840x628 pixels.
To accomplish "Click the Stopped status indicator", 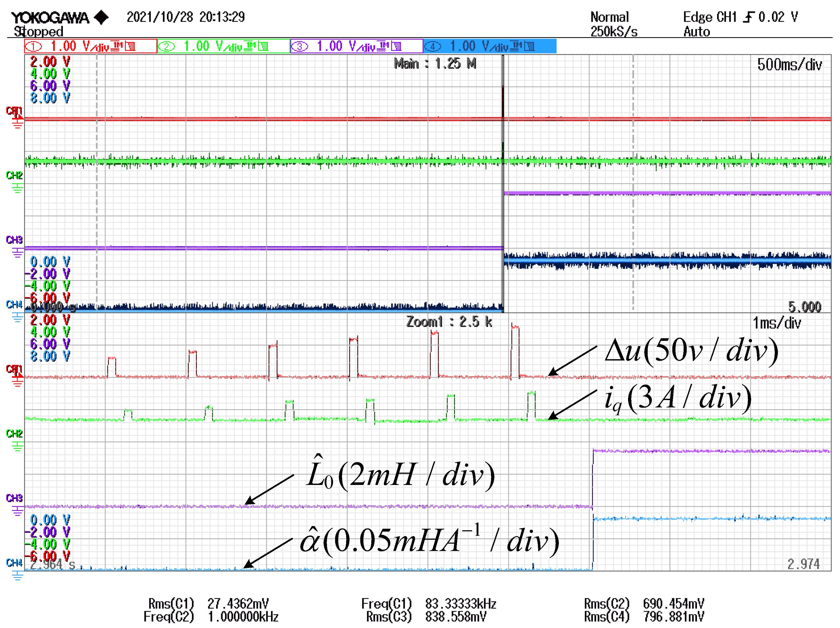I will pyautogui.click(x=38, y=31).
